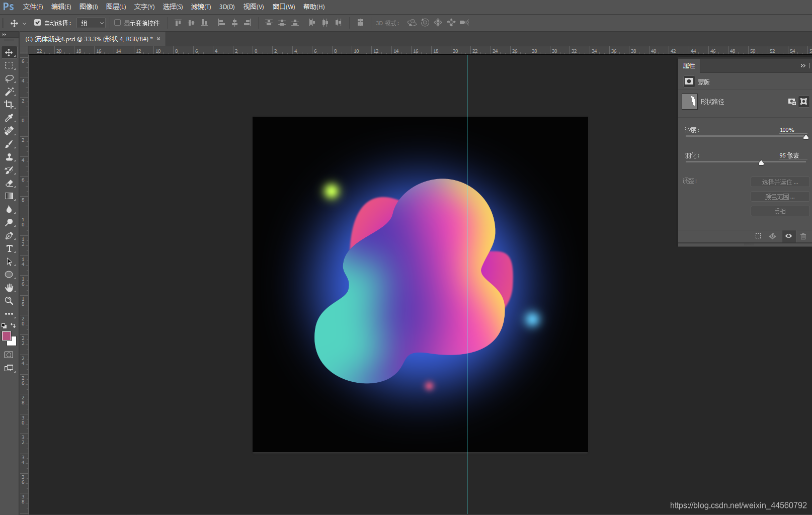The width and height of the screenshot is (812, 515).
Task: Align left edges in options bar
Action: coord(221,23)
